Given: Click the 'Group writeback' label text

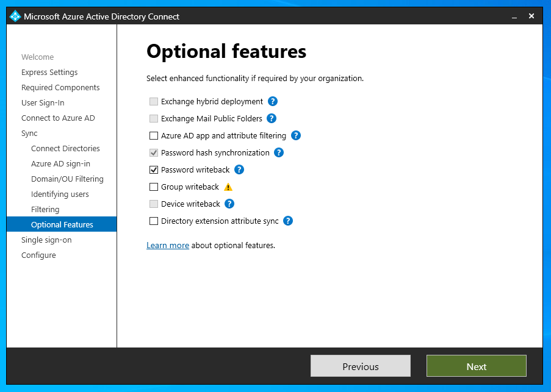Looking at the screenshot, I should click(x=190, y=187).
